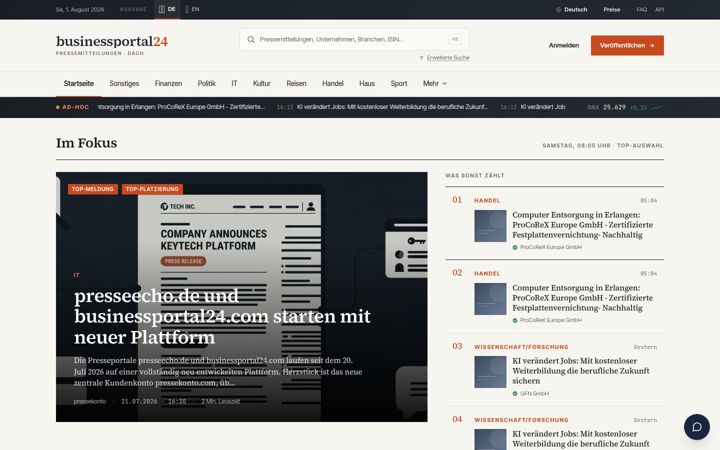
Task: Open the chat bubble widget
Action: point(697,427)
